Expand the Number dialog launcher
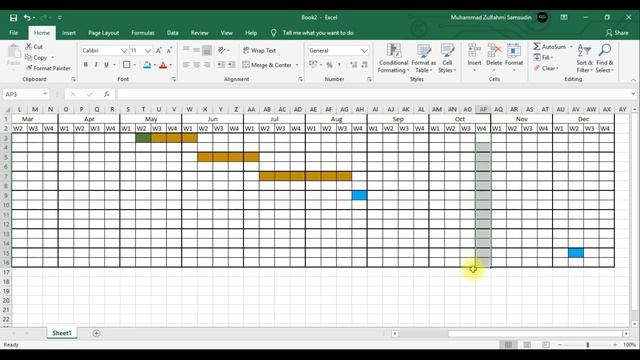Viewport: 640px width, 360px height. 369,79
